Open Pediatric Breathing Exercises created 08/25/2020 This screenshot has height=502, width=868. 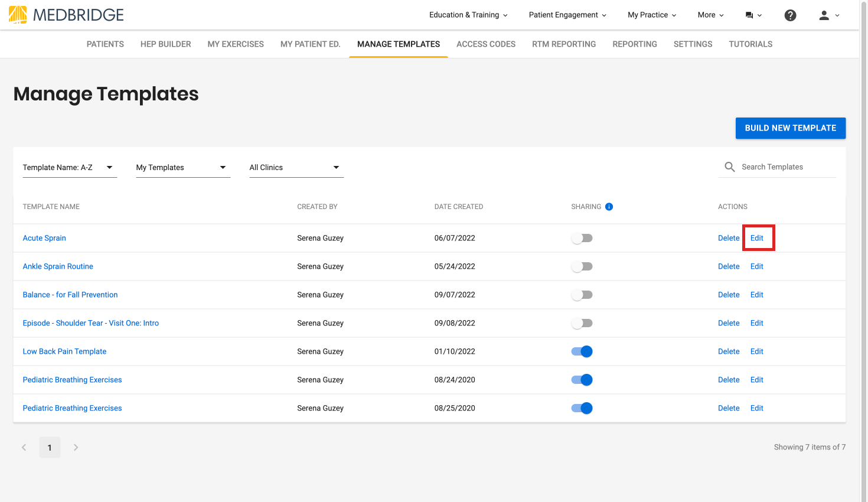[x=72, y=408]
